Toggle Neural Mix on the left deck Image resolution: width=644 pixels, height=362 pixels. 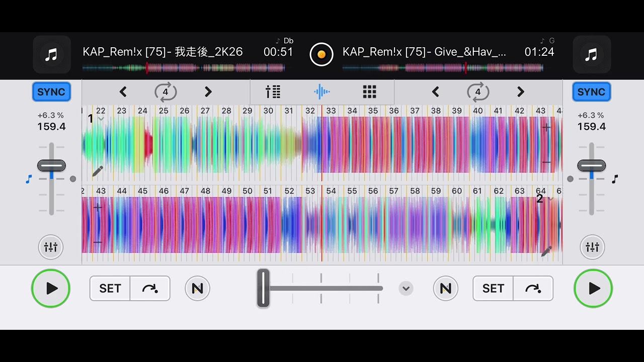click(197, 288)
